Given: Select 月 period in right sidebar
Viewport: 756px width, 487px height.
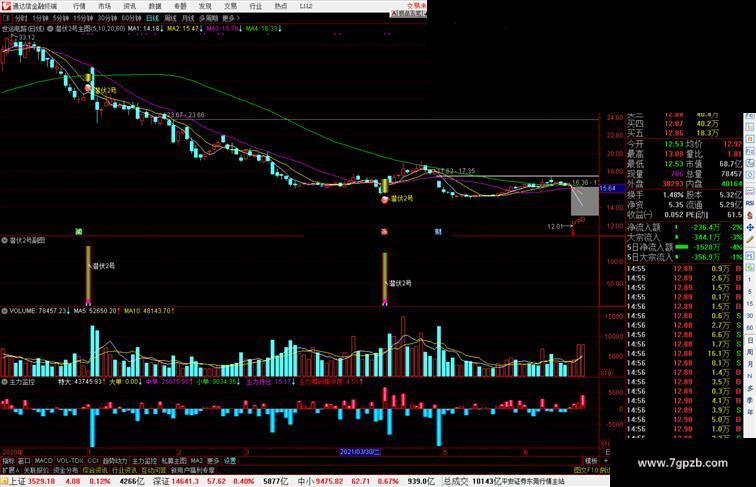Looking at the screenshot, I should [x=750, y=364].
